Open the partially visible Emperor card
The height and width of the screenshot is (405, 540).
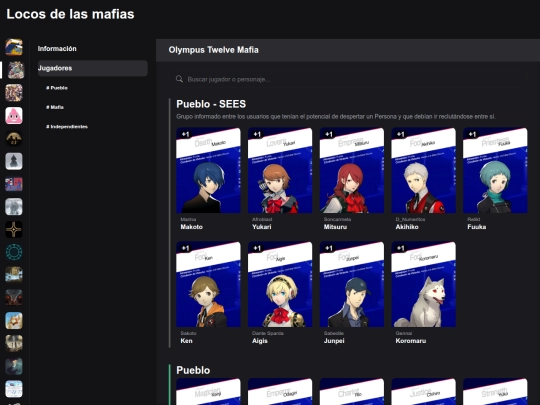(x=280, y=392)
